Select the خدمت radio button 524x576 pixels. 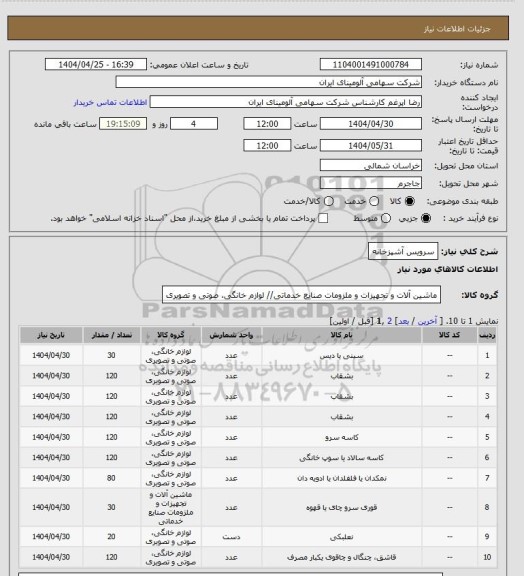click(374, 201)
